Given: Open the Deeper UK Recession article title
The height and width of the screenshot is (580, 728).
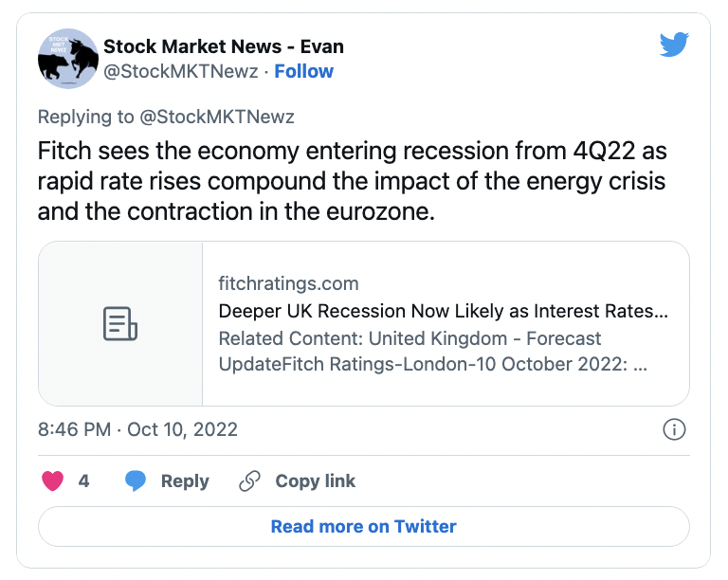Looking at the screenshot, I should click(x=443, y=311).
